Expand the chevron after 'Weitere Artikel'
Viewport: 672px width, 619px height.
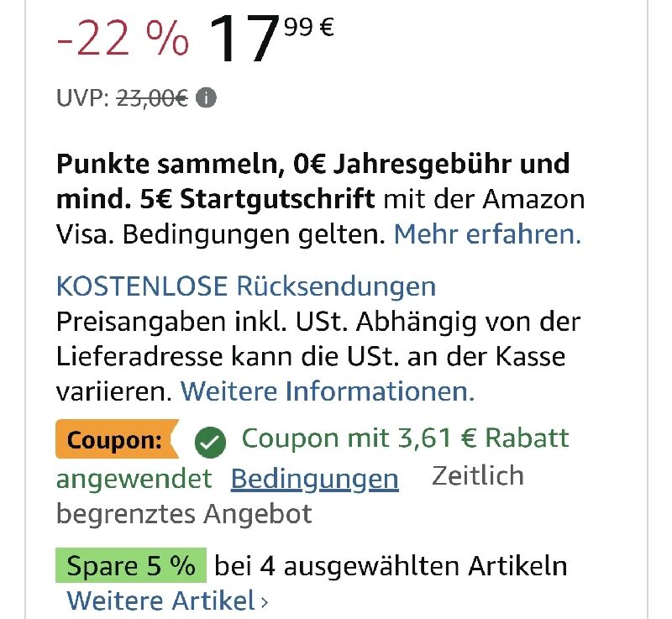265,602
